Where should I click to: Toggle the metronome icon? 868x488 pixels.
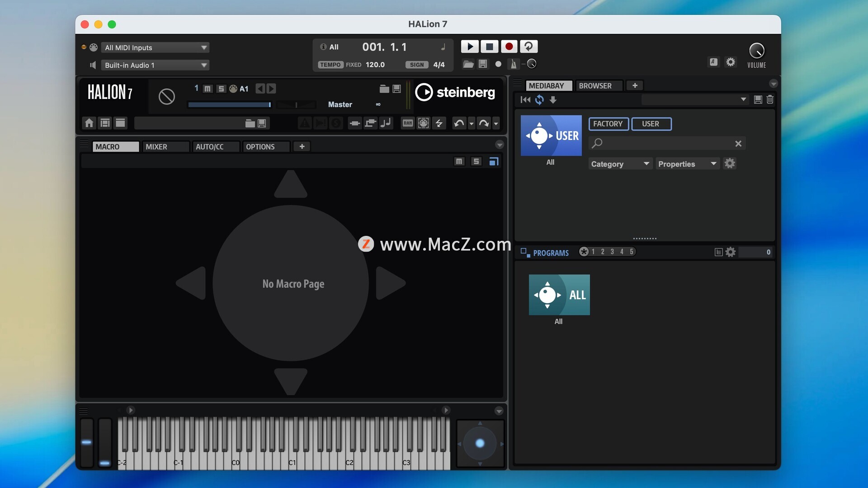pos(513,64)
